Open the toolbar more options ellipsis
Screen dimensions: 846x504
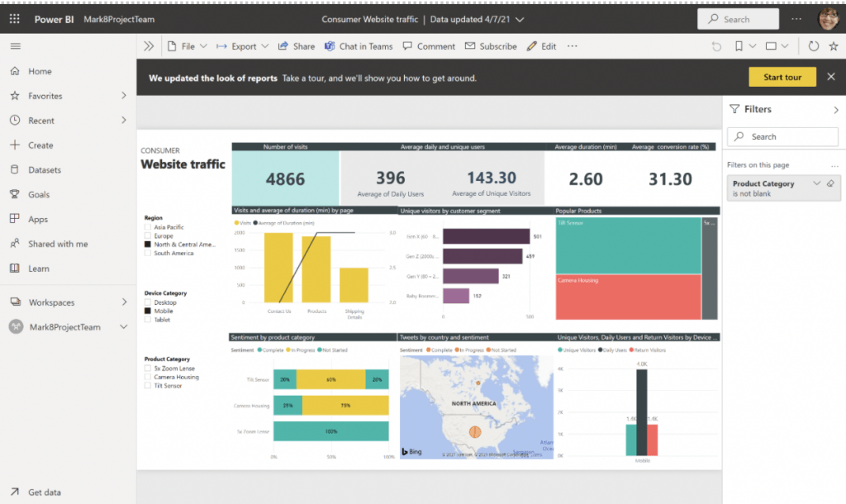(573, 46)
